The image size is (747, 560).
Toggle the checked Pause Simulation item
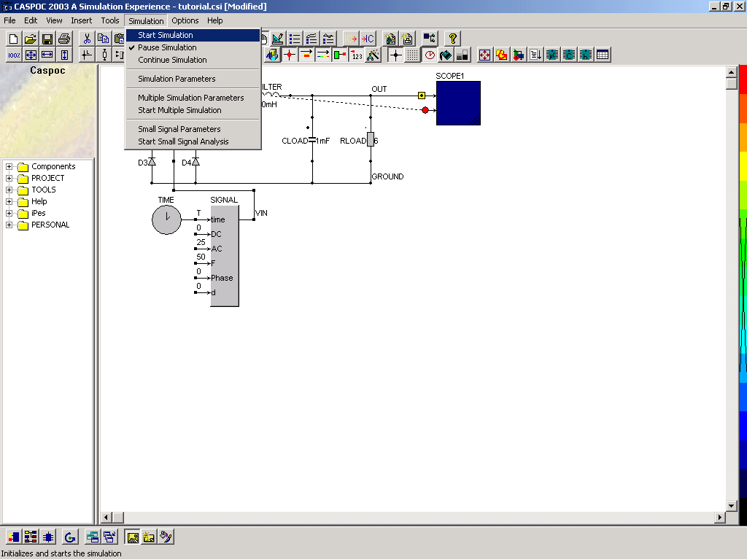click(x=193, y=47)
